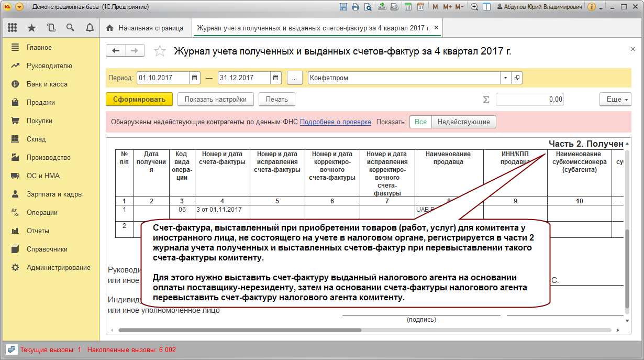Click the status bar calls icon
This screenshot has height=360, width=644.
(10, 349)
